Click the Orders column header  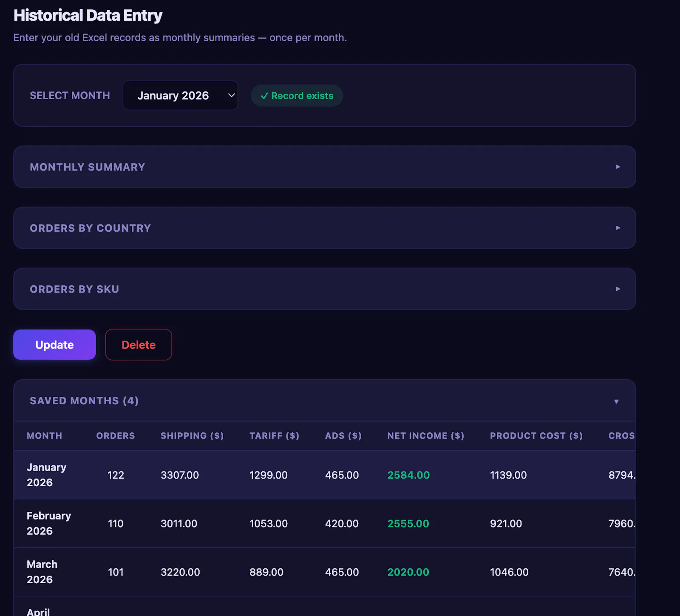[116, 436]
